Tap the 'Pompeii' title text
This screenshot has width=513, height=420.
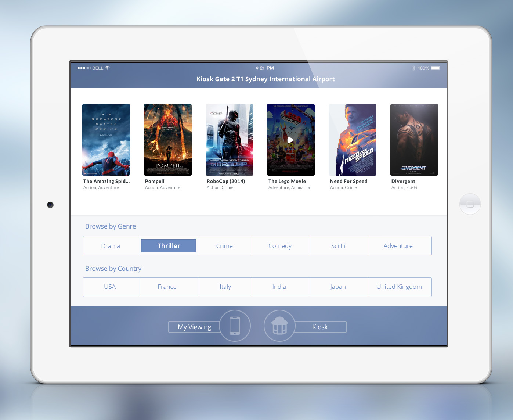155,181
